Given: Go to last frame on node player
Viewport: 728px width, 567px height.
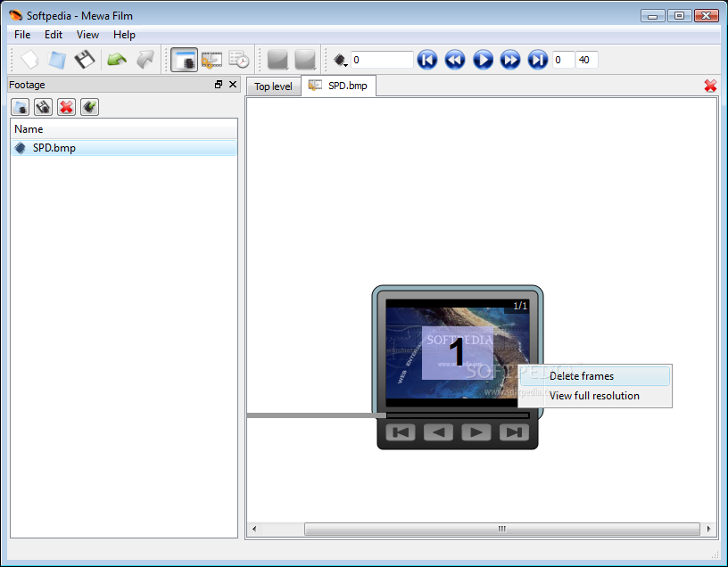Looking at the screenshot, I should tap(515, 432).
